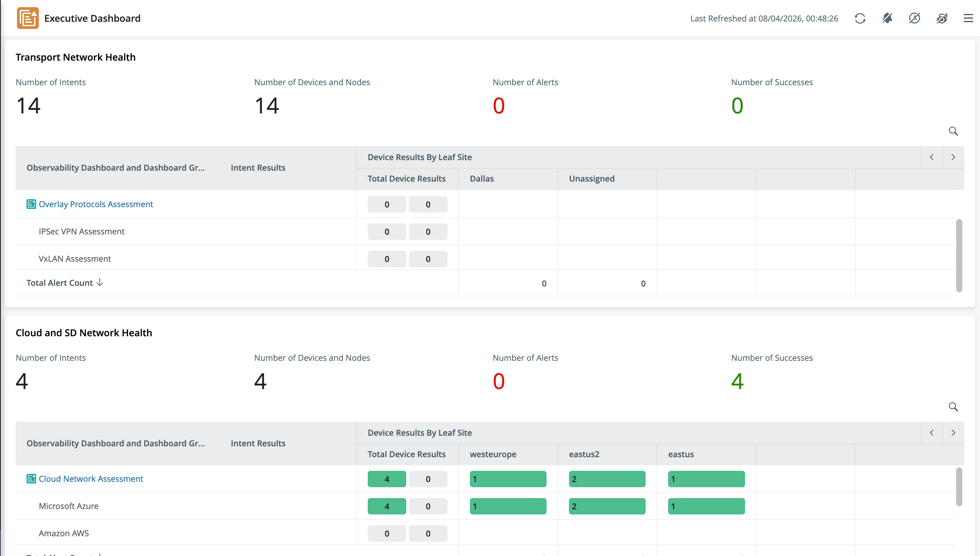Toggle the muted alerts bell icon

887,18
